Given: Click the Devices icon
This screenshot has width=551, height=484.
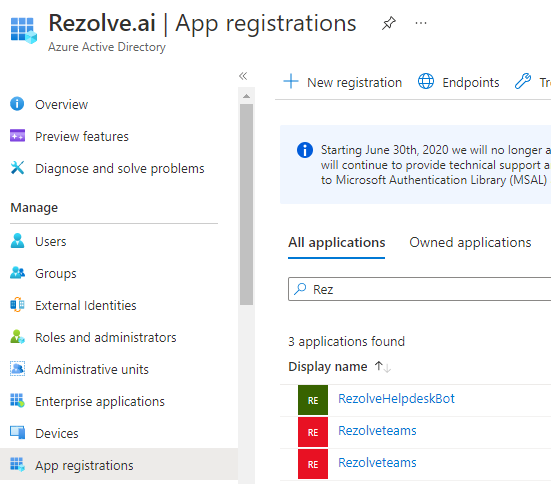Looking at the screenshot, I should tap(17, 433).
